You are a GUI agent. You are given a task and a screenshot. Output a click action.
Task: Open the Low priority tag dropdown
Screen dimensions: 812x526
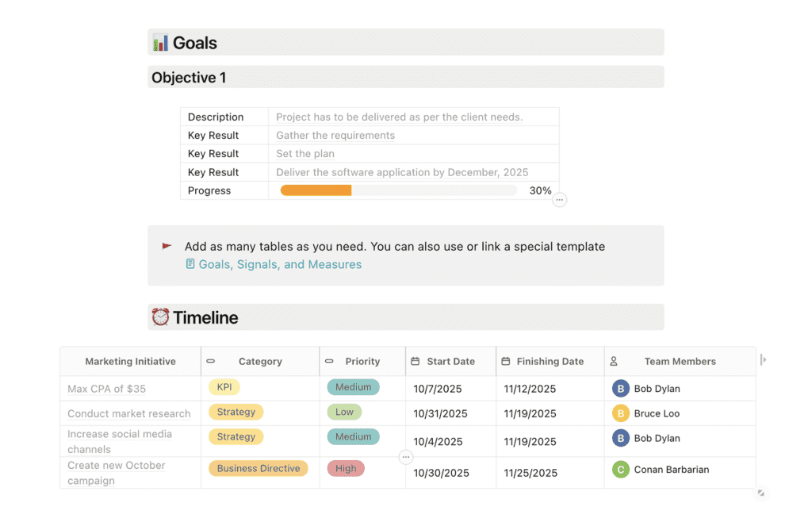(x=344, y=412)
